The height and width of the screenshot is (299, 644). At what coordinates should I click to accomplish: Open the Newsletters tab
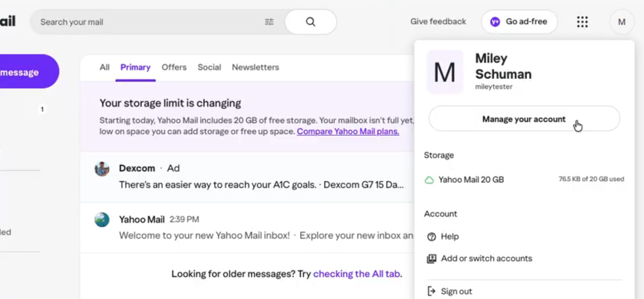(x=255, y=67)
